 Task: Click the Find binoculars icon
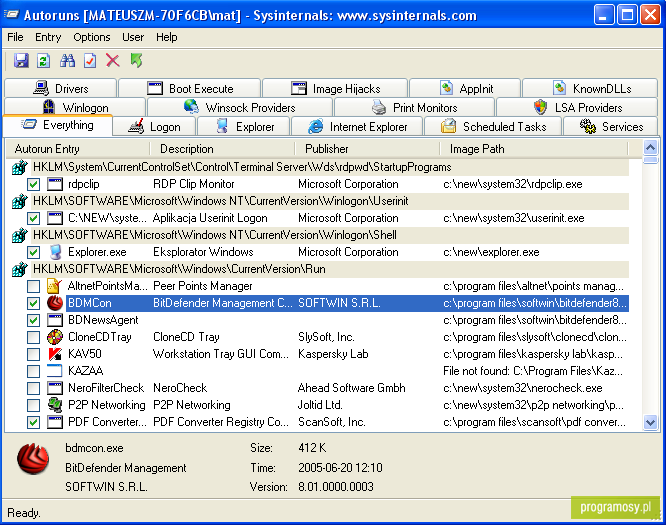pyautogui.click(x=67, y=61)
